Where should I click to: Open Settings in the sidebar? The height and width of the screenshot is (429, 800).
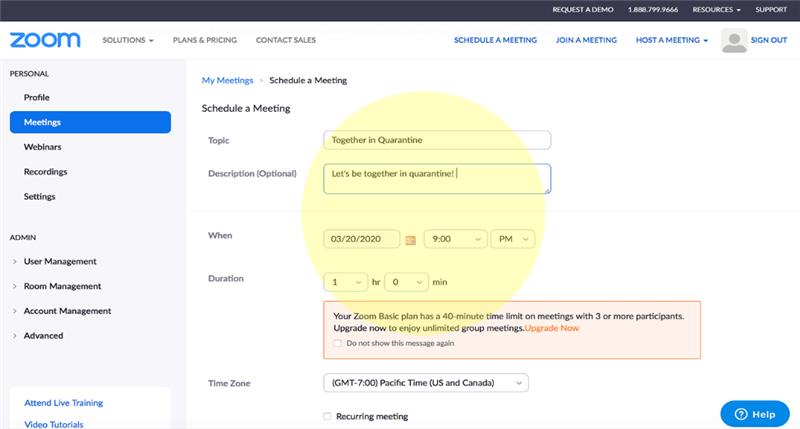(x=39, y=196)
